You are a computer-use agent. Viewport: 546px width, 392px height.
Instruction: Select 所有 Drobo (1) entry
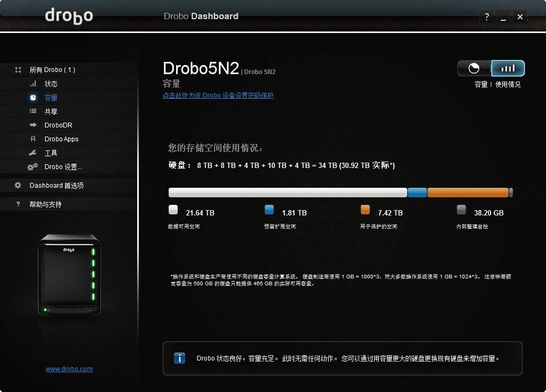coord(69,70)
